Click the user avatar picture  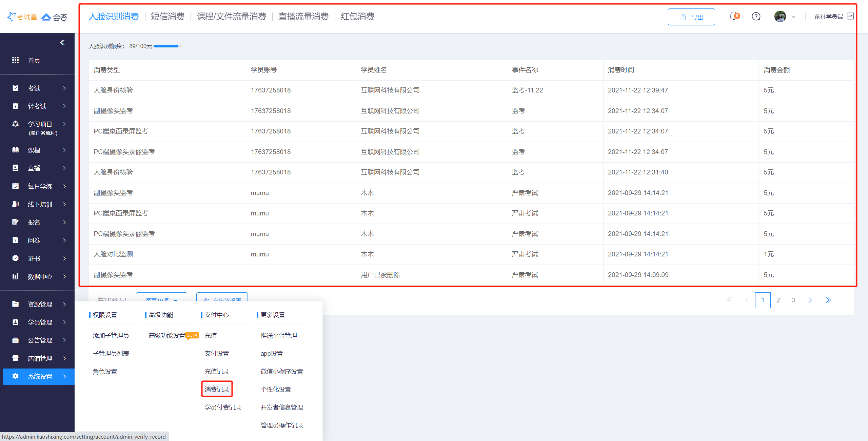click(780, 16)
